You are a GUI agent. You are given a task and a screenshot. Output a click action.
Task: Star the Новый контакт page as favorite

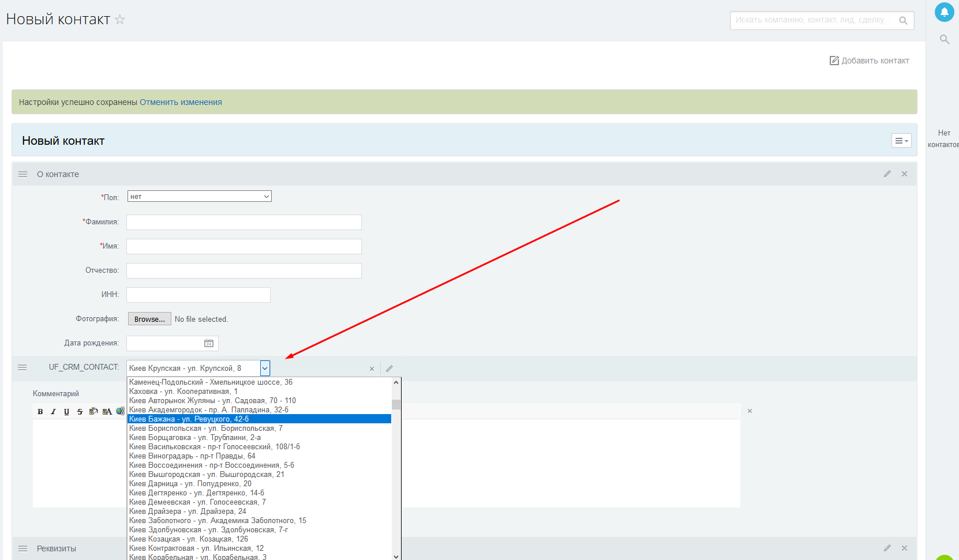coord(120,20)
